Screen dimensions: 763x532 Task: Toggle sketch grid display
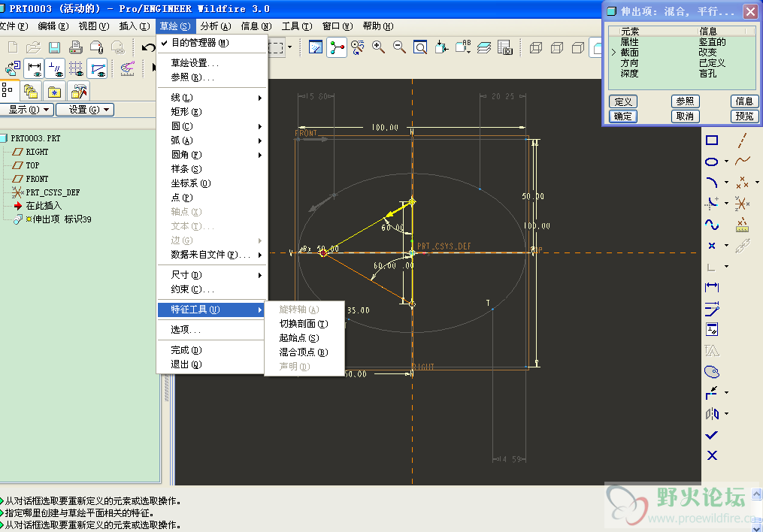tap(77, 68)
